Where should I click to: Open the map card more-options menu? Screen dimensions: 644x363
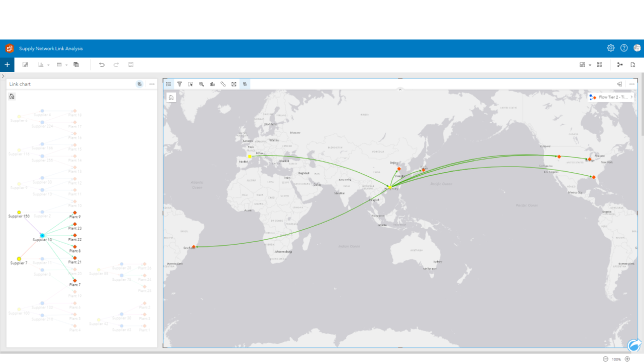632,84
